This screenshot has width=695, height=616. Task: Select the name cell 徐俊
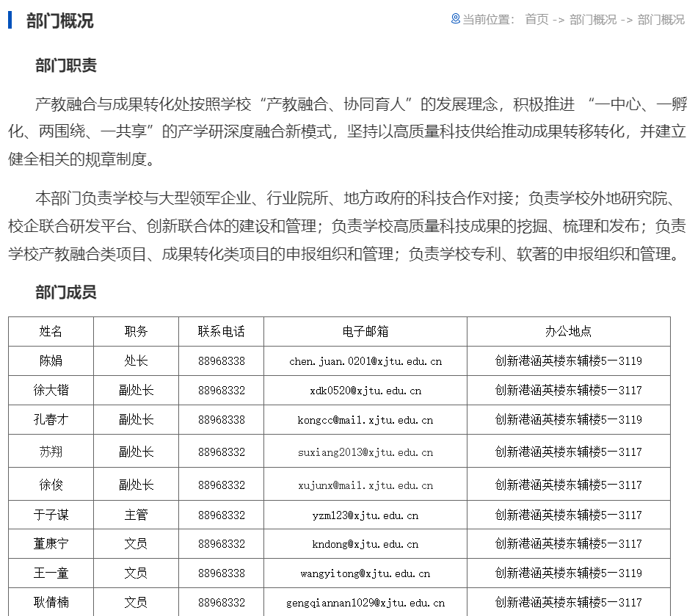[x=51, y=485]
